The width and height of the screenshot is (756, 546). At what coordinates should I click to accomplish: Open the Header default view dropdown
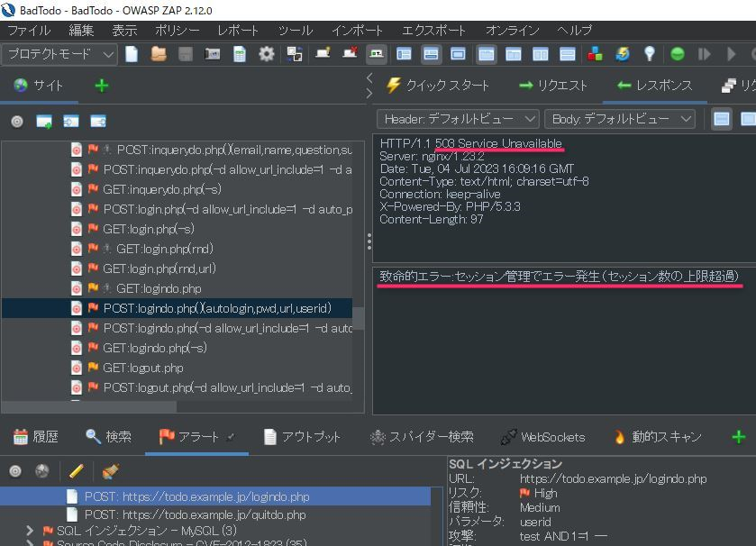coord(458,119)
